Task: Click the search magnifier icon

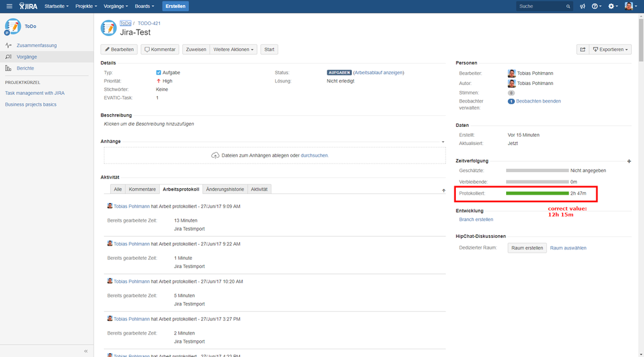Action: (568, 6)
